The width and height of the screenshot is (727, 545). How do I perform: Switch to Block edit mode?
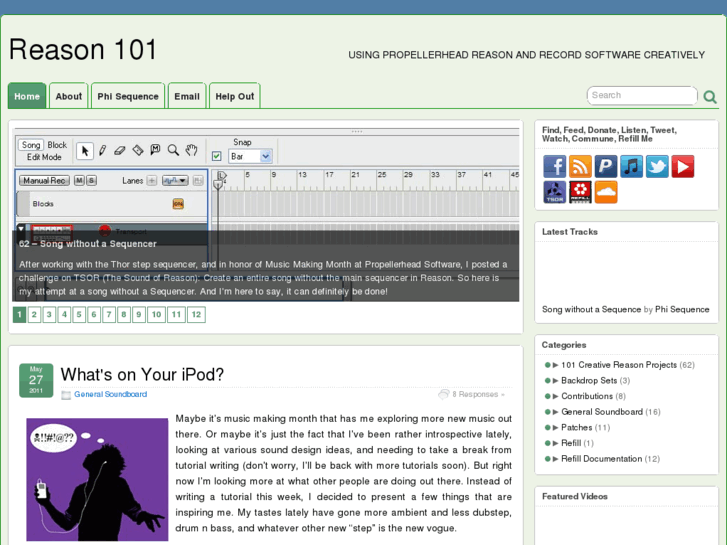(x=57, y=145)
